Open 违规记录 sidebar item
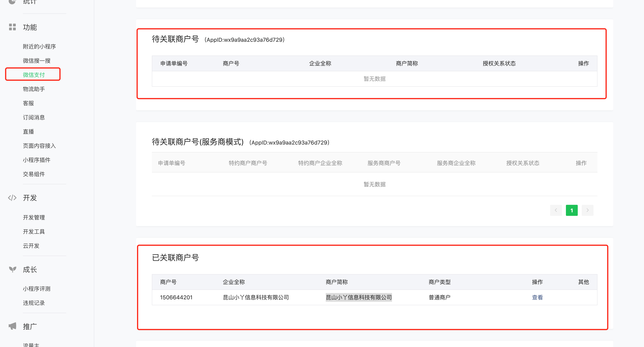The height and width of the screenshot is (347, 644). click(x=34, y=303)
